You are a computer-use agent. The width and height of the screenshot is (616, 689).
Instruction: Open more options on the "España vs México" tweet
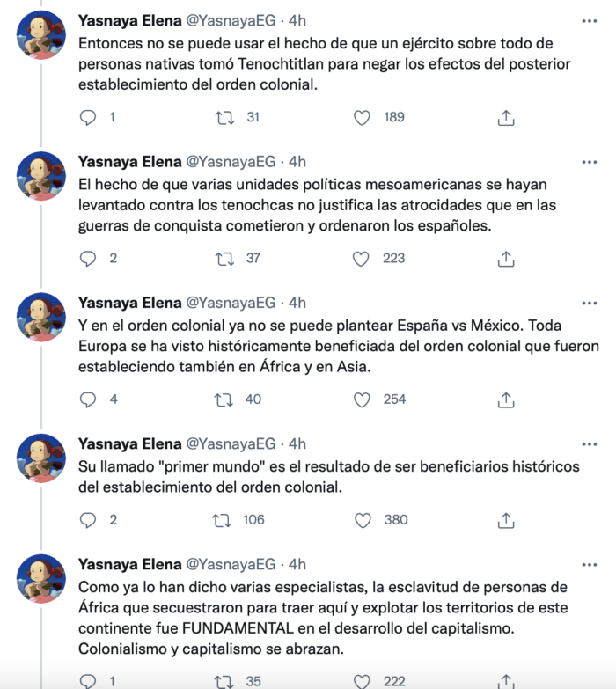click(590, 303)
